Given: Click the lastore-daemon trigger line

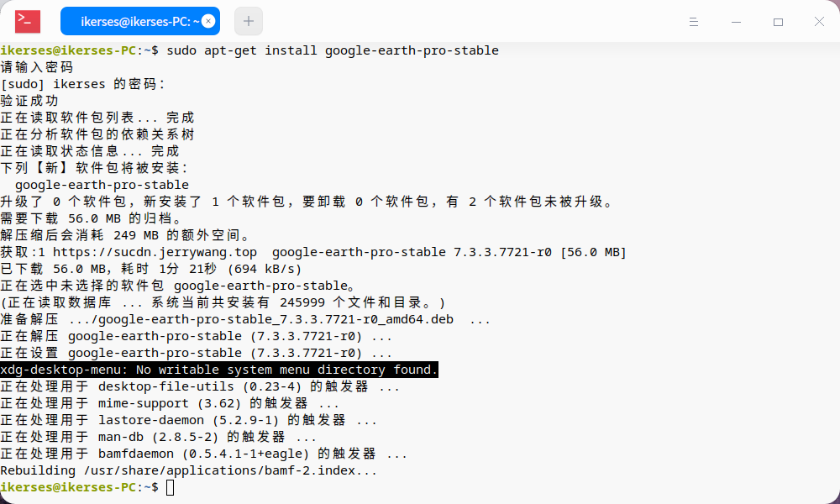Looking at the screenshot, I should (x=188, y=420).
